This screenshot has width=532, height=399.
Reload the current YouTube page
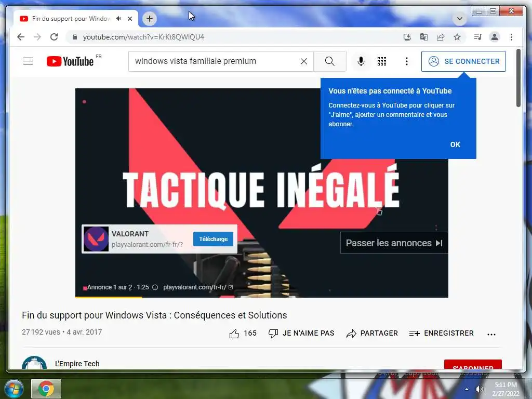point(54,37)
